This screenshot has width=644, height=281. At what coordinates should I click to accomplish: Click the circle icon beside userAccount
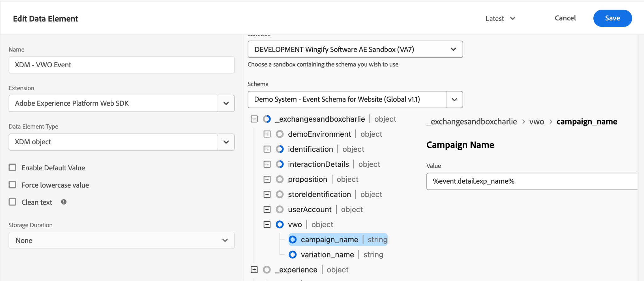pyautogui.click(x=280, y=209)
